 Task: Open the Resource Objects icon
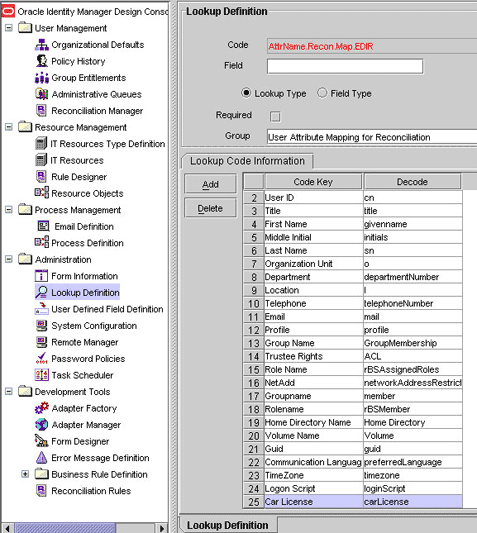[x=42, y=193]
